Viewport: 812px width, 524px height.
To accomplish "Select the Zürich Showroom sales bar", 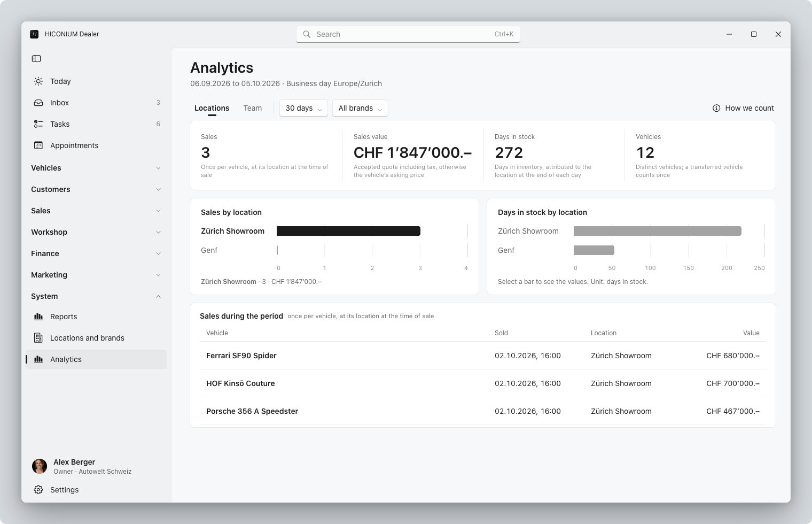I will (x=348, y=231).
